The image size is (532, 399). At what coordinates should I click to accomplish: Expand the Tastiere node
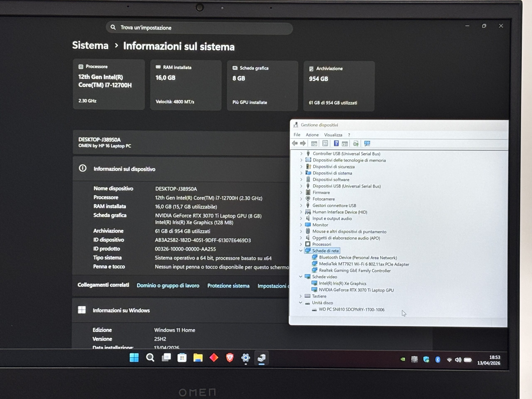pyautogui.click(x=301, y=296)
